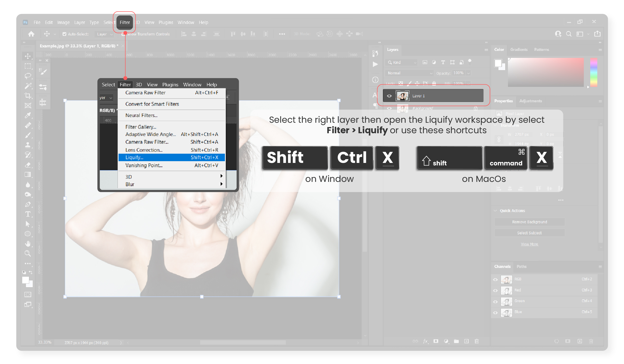Expand the Blur submenu
624x364 pixels.
pos(172,184)
